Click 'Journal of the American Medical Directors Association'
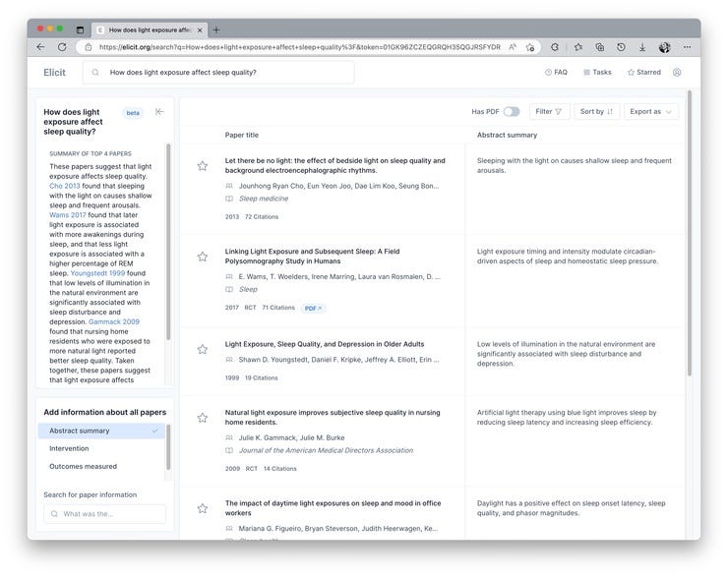Viewport: 728px width, 576px height. point(326,450)
